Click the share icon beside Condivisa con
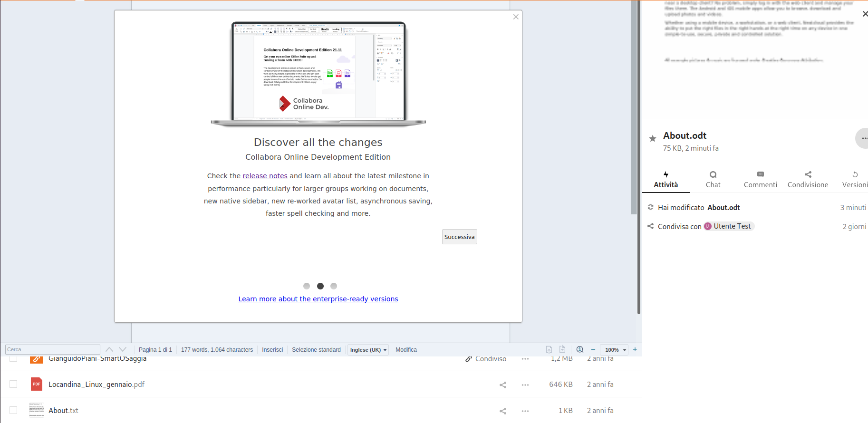The height and width of the screenshot is (423, 868). [x=651, y=226]
